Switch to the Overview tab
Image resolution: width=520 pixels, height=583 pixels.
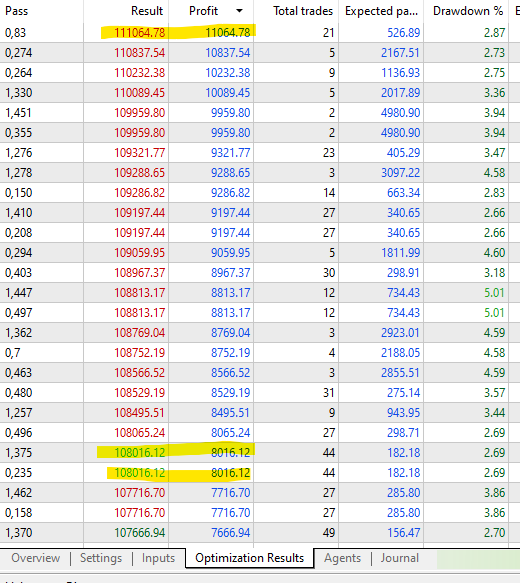pos(35,558)
